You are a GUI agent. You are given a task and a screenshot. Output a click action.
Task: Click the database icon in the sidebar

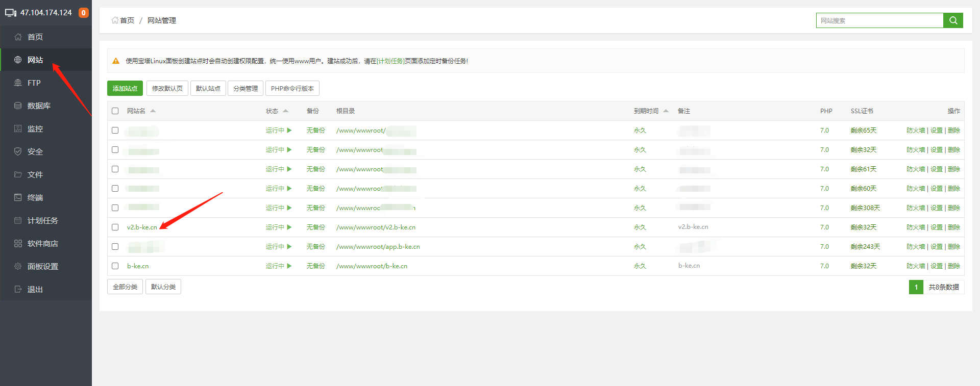[x=18, y=106]
